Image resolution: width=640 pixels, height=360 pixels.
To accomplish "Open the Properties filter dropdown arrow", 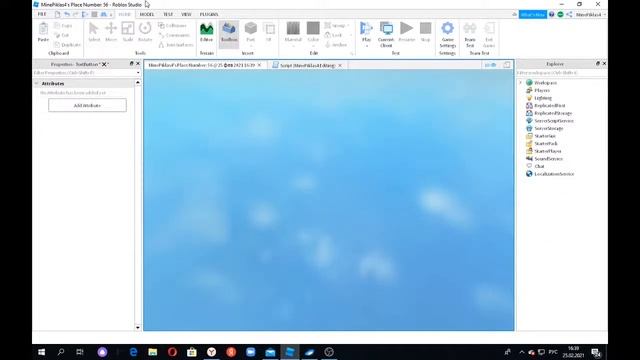I will click(x=138, y=73).
